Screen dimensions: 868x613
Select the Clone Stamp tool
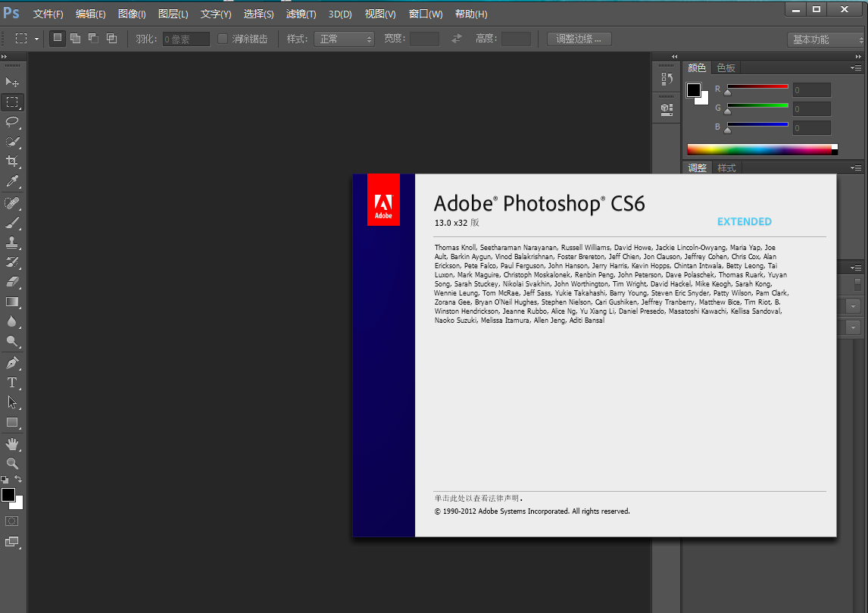pyautogui.click(x=12, y=243)
